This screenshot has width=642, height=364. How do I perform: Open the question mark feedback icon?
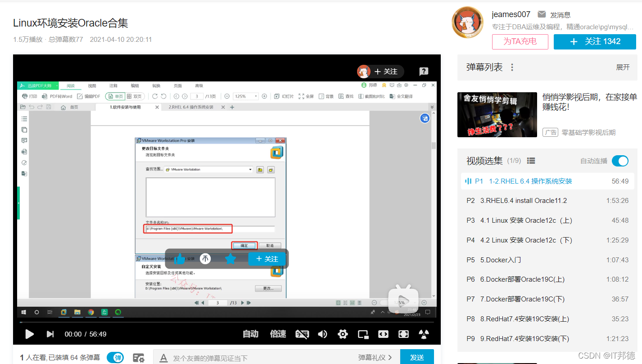[x=424, y=71]
